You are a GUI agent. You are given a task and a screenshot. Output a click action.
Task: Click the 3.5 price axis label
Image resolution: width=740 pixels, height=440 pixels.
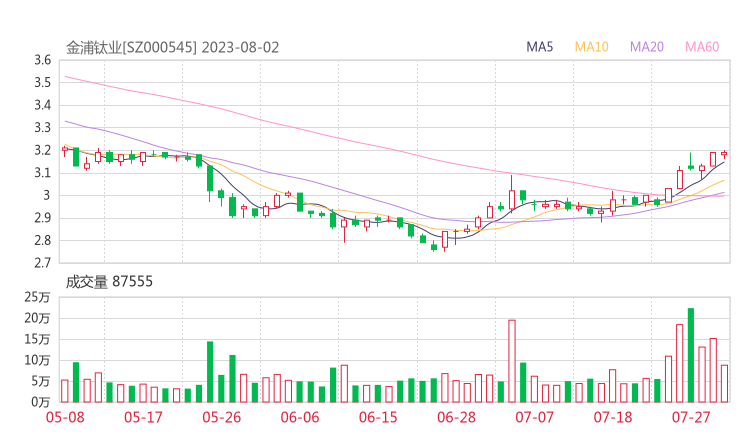(42, 83)
